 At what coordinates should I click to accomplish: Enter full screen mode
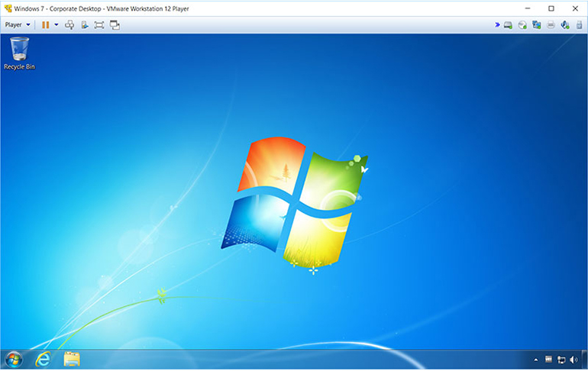[x=99, y=24]
